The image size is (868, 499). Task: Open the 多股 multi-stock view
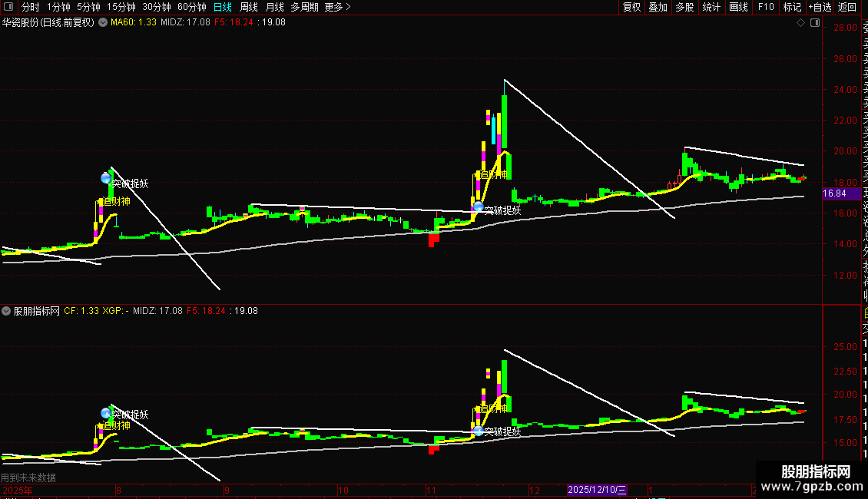point(684,7)
